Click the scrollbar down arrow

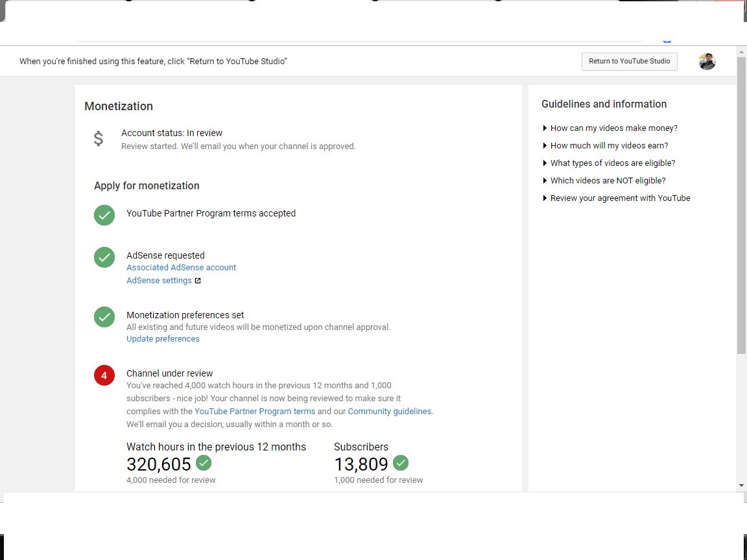coord(741,485)
